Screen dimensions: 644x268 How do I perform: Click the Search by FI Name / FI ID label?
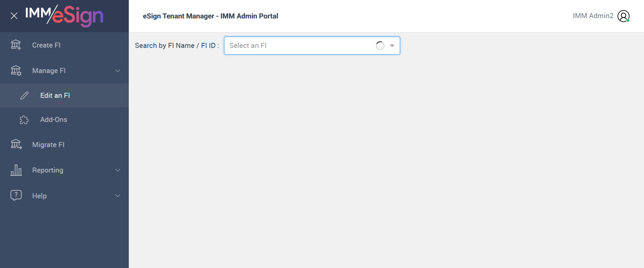(177, 46)
